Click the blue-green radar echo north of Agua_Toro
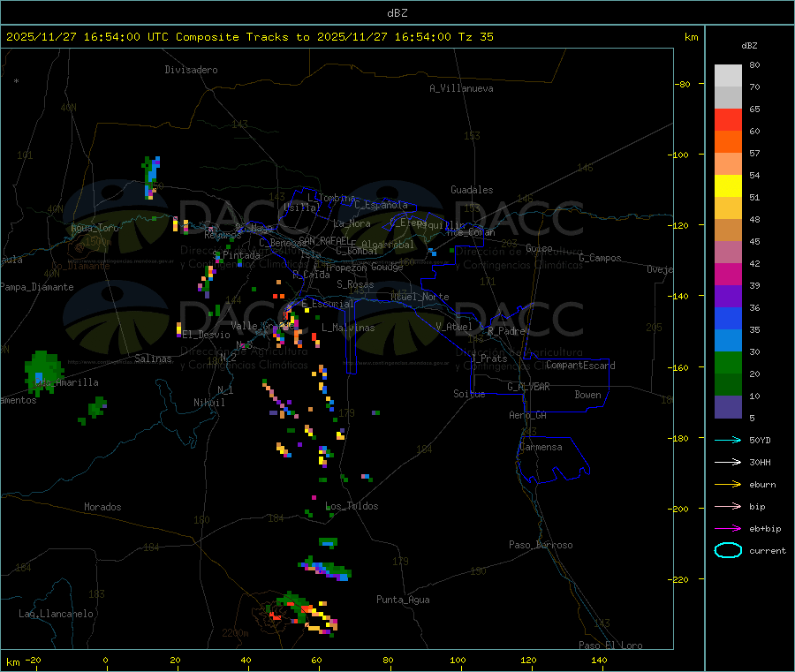The height and width of the screenshot is (672, 795). point(152,177)
